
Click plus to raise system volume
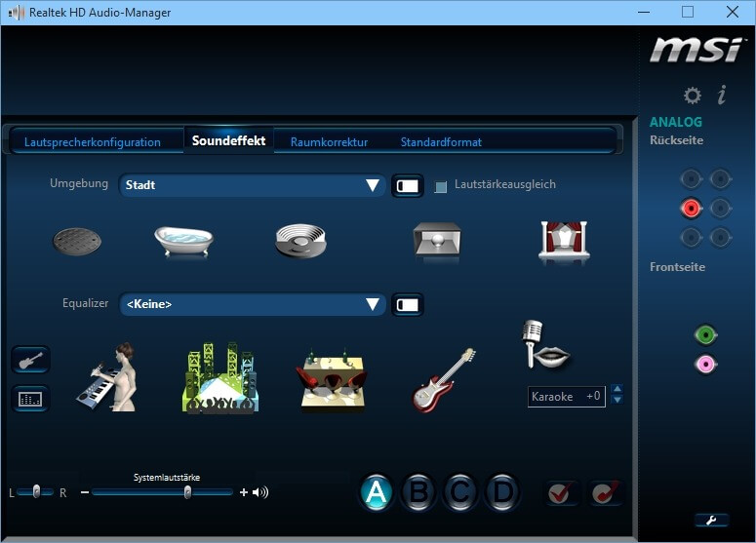(x=244, y=492)
